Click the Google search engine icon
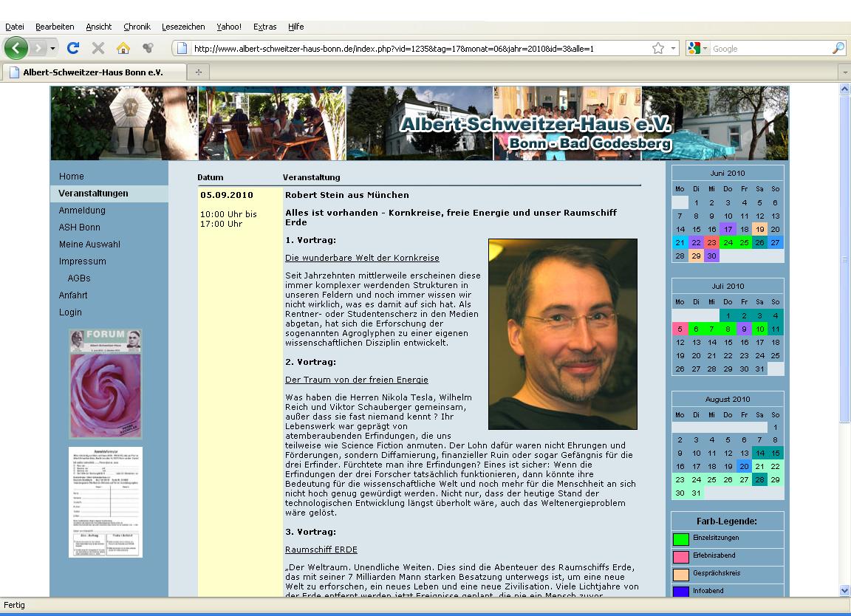This screenshot has width=851, height=616. point(693,49)
